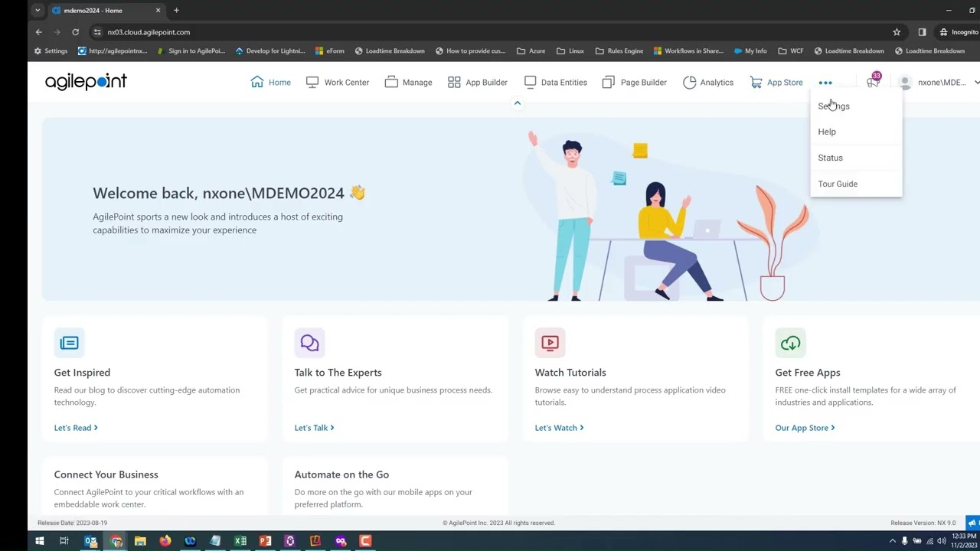Close the mdemo2024 - Home tab
The width and height of the screenshot is (980, 551).
(x=158, y=11)
